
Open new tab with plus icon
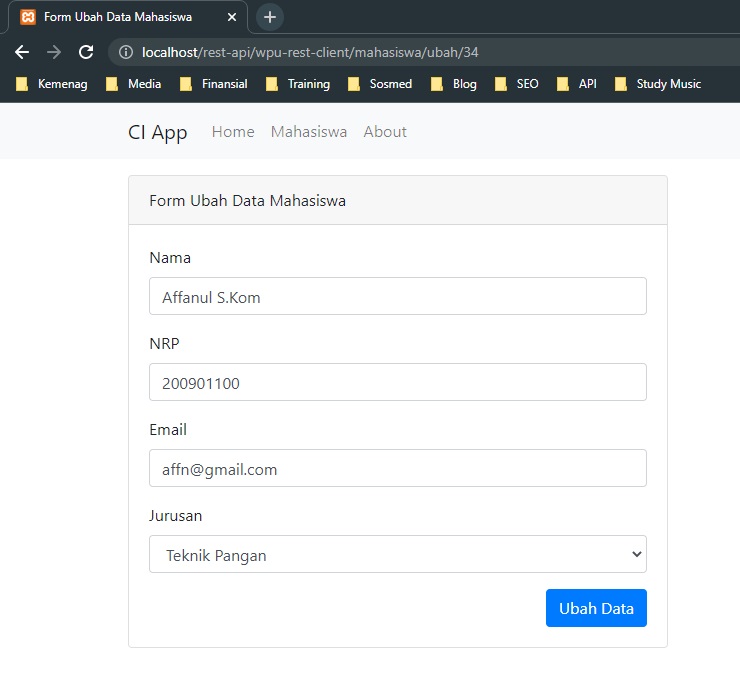click(x=270, y=17)
